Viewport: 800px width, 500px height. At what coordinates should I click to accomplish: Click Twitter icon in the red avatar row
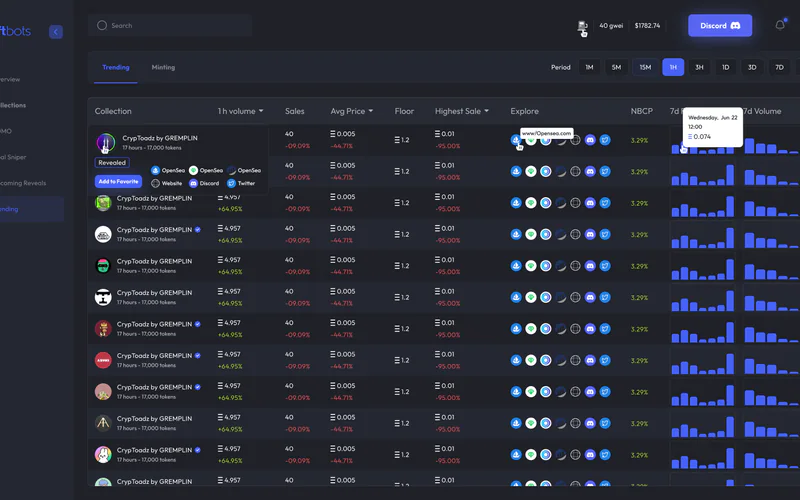click(x=605, y=360)
